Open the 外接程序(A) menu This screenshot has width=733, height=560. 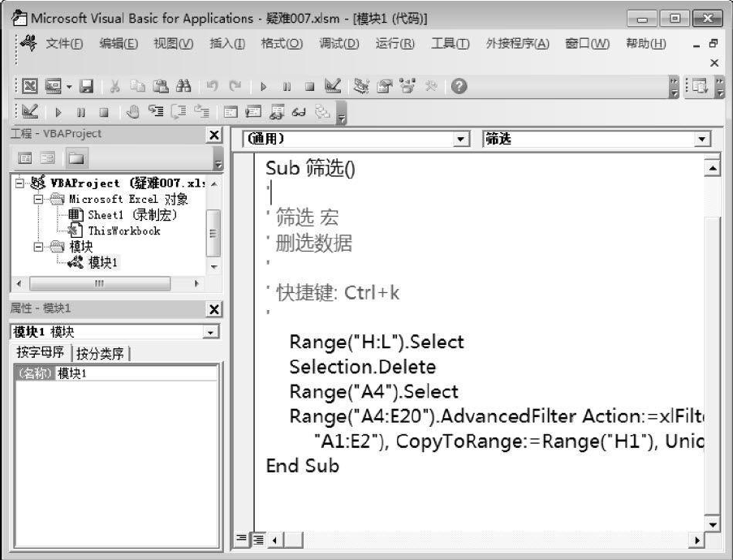(x=518, y=44)
